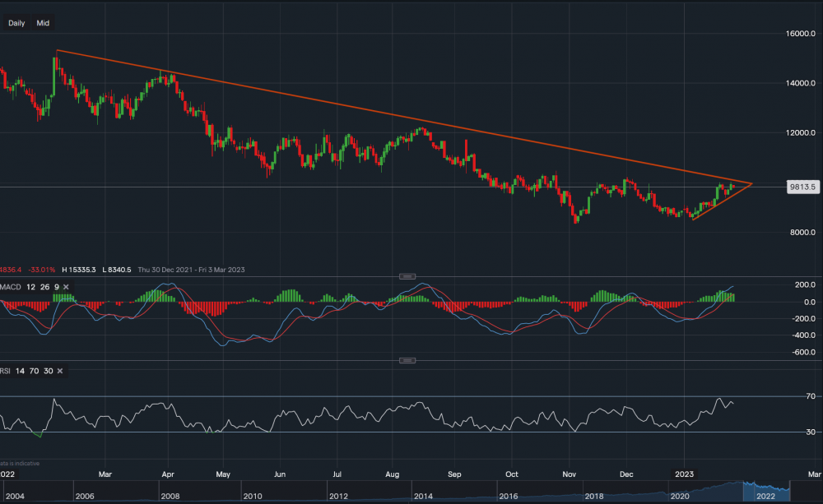823x504 pixels.
Task: Click the RSI overbought value 70 setting
Action: pyautogui.click(x=35, y=371)
